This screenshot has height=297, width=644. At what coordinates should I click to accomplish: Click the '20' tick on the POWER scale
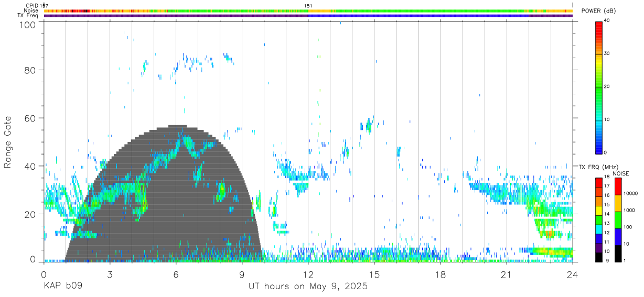pos(607,87)
